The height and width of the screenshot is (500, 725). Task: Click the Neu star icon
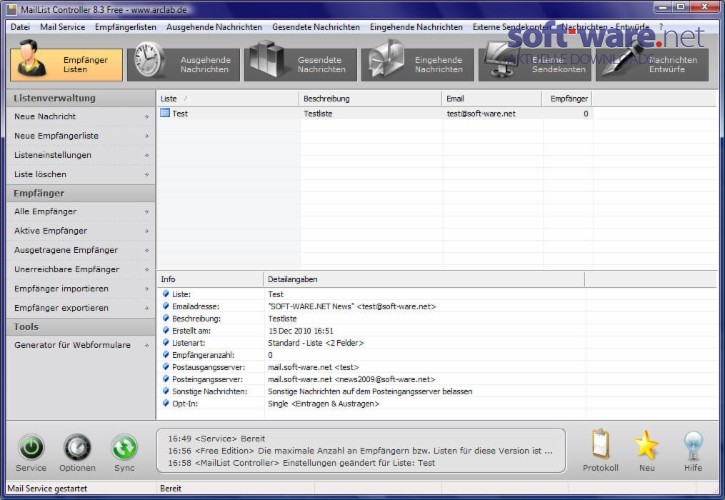646,445
